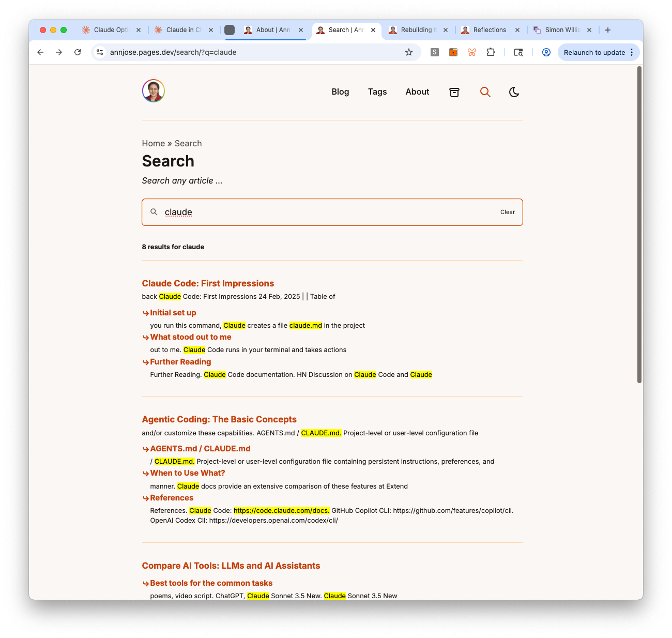Open the Claude Code: First Impressions article
This screenshot has height=638, width=672.
tap(208, 283)
